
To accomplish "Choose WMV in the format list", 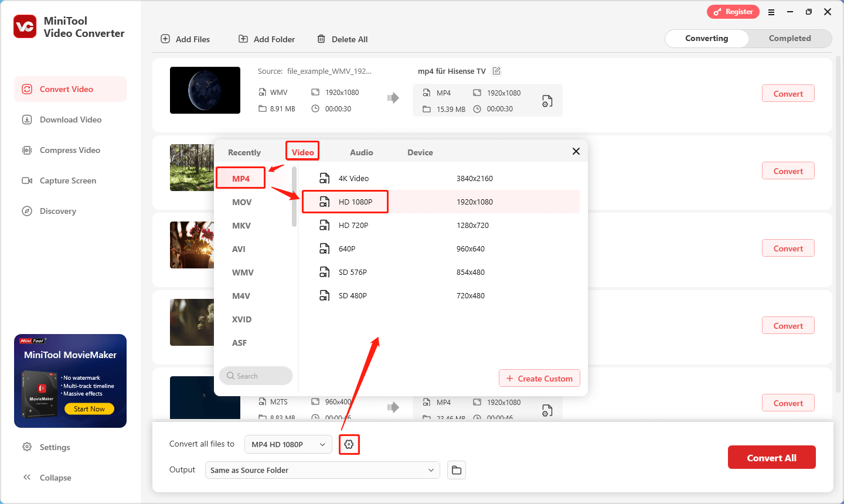I will click(243, 273).
